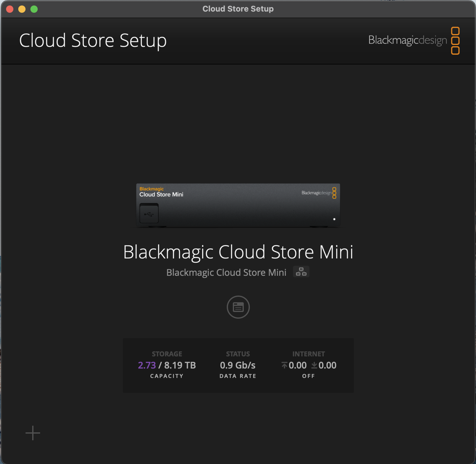Click the network connection icon beside device name
The width and height of the screenshot is (476, 464).
(301, 272)
